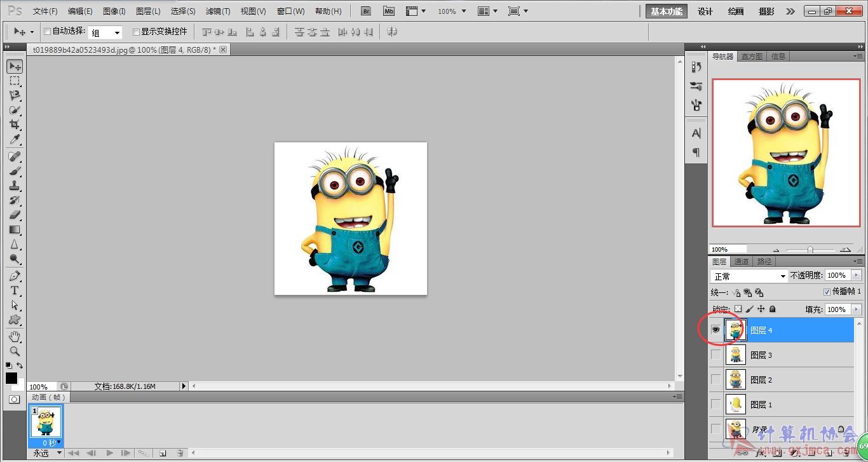
Task: Uncheck the 传播帧 1 checkbox
Action: [x=827, y=292]
